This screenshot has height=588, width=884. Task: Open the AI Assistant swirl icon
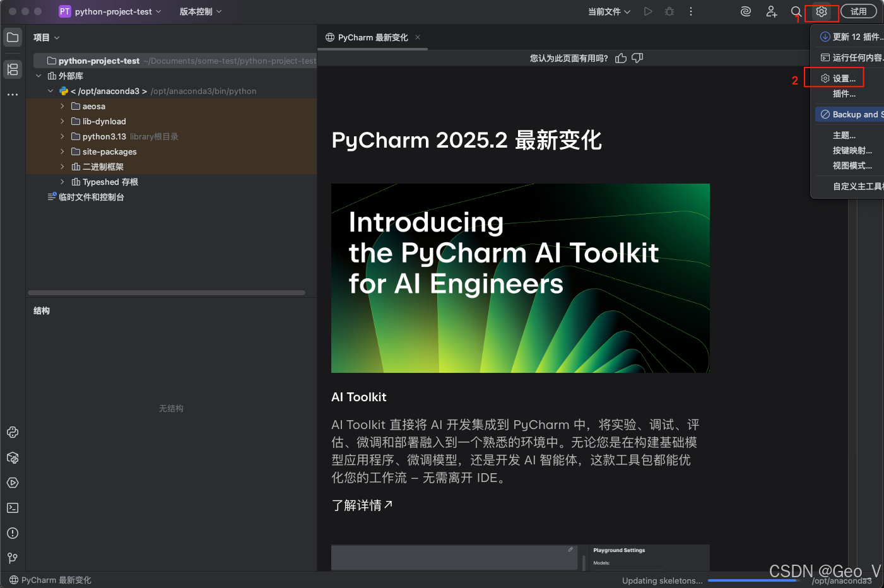tap(746, 11)
